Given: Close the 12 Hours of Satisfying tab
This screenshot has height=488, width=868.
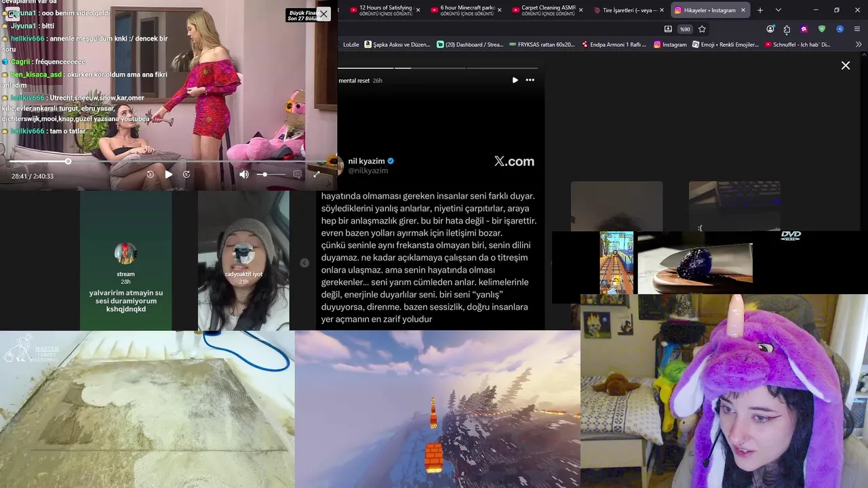Looking at the screenshot, I should [418, 10].
